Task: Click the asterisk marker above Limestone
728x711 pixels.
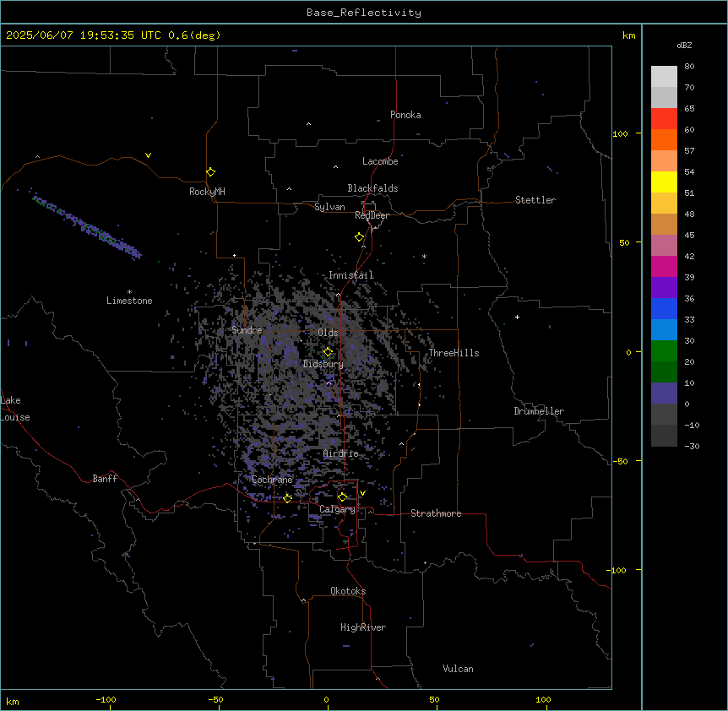Action: pyautogui.click(x=129, y=291)
